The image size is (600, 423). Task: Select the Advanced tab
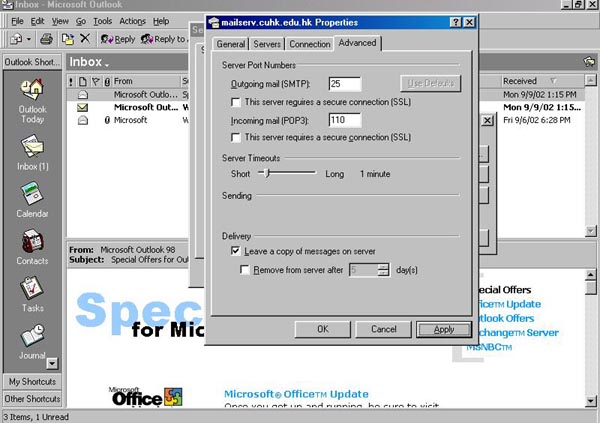pyautogui.click(x=357, y=43)
